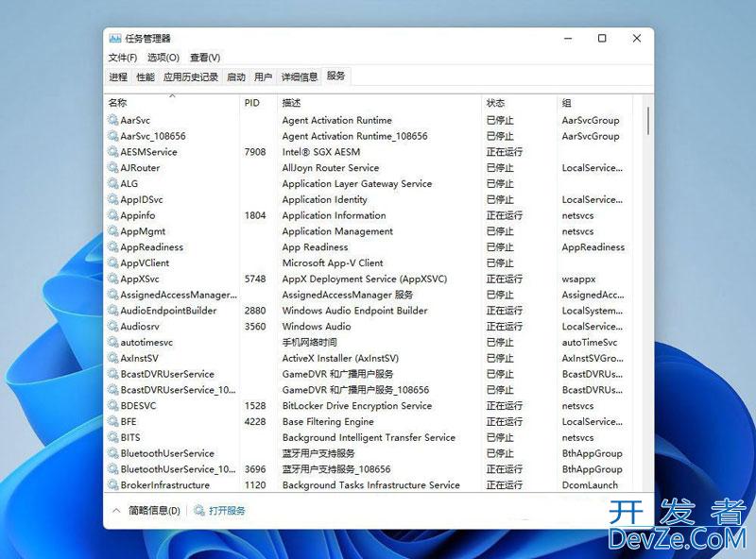
Task: Switch to the 进程 tab
Action: pos(118,77)
